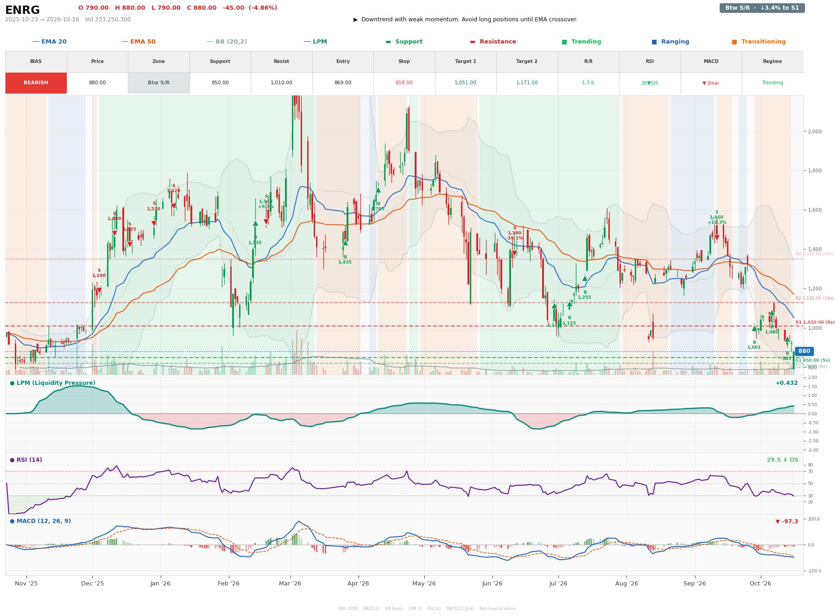Click the Stop value 818.00
840x616 pixels.
click(x=404, y=83)
